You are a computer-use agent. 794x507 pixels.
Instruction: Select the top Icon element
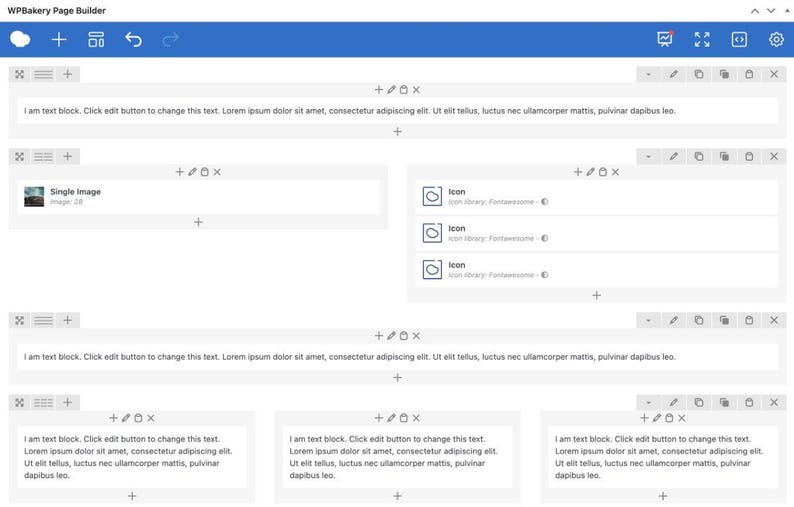(597, 197)
